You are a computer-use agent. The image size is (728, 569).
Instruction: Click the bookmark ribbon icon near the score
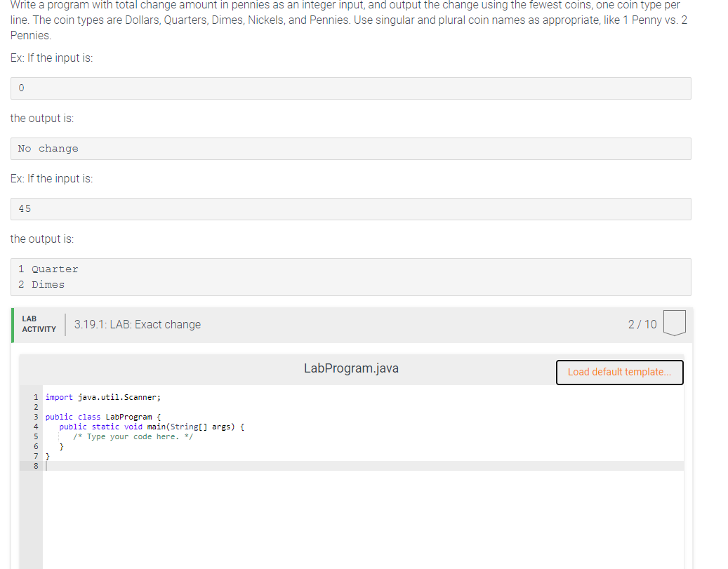[x=674, y=323]
